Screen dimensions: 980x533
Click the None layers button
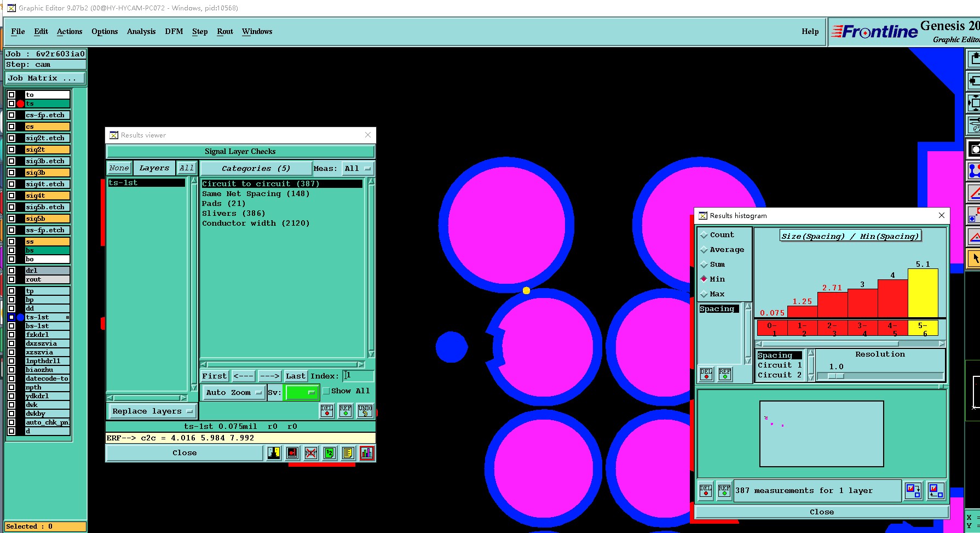119,168
